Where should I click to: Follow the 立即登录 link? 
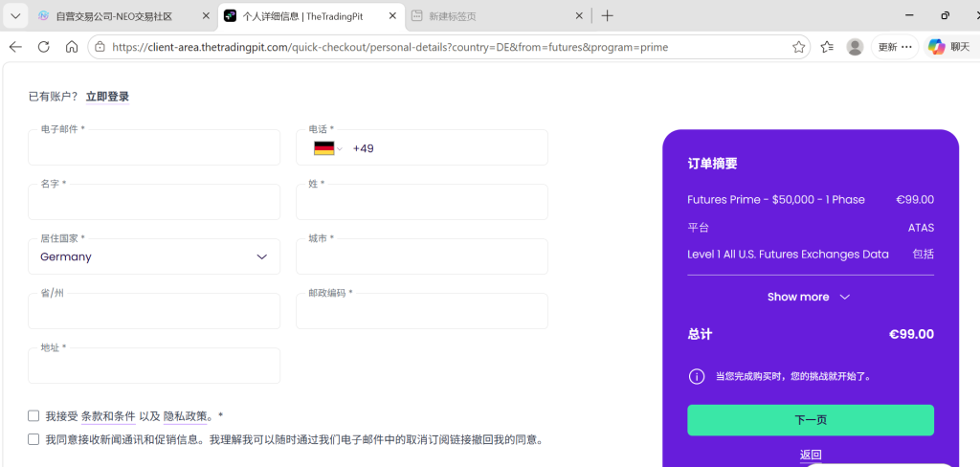pos(107,97)
